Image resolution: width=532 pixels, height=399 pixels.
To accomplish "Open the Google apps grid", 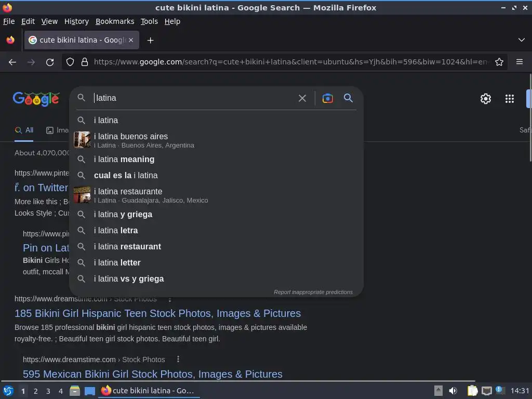I will click(509, 99).
